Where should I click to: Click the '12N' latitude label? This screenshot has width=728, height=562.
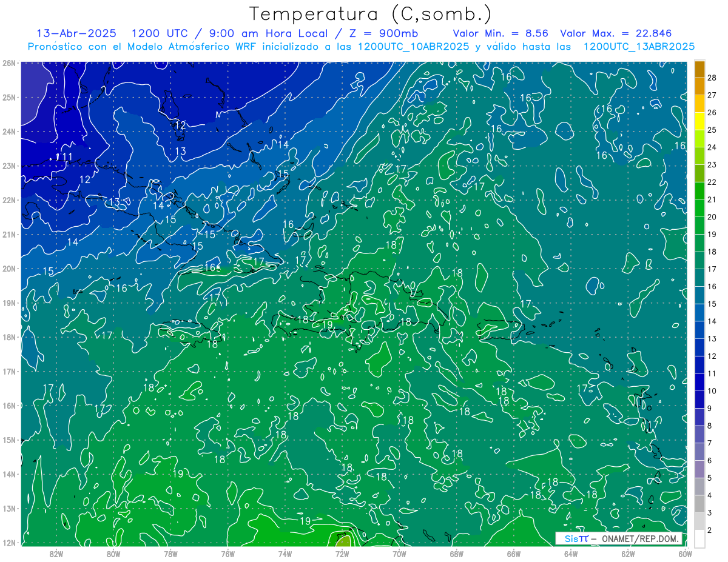(8, 543)
